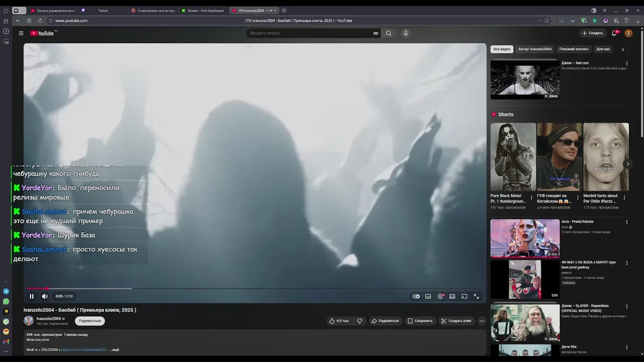Click the magnifier search button
The height and width of the screenshot is (362, 644).
[x=388, y=33]
